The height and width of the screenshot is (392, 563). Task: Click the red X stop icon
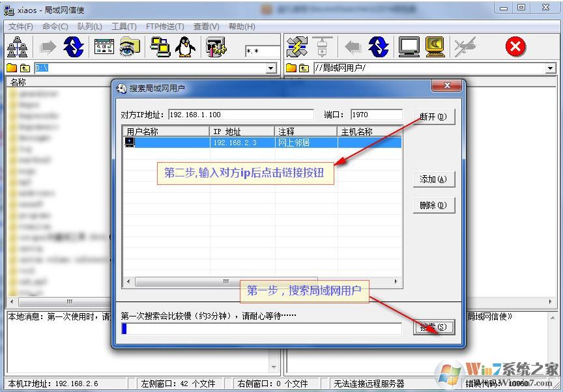515,47
